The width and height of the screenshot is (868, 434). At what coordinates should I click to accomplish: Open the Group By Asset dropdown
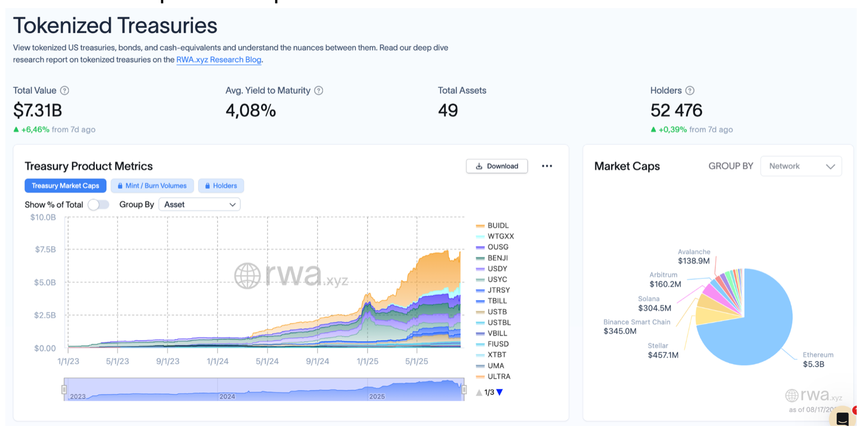pos(199,205)
